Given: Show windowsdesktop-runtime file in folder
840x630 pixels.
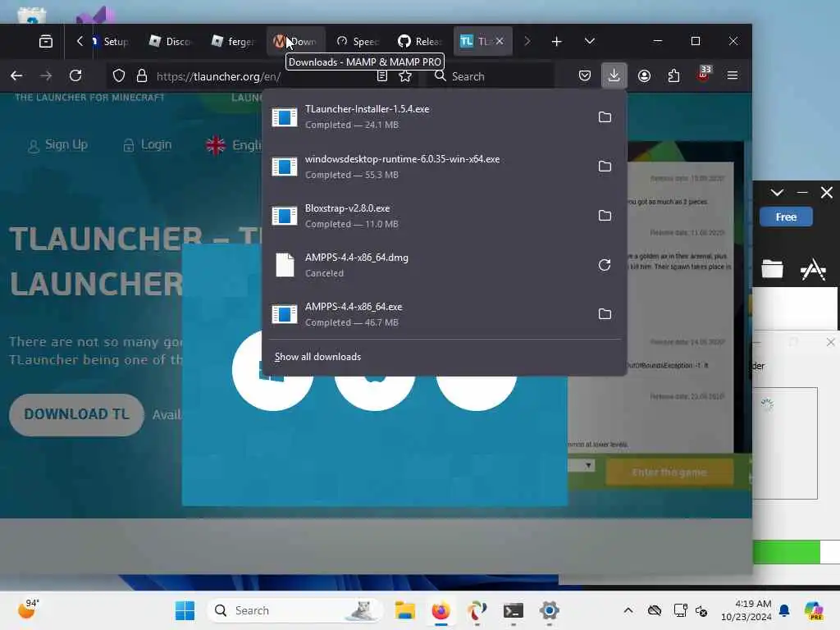Looking at the screenshot, I should coord(605,166).
